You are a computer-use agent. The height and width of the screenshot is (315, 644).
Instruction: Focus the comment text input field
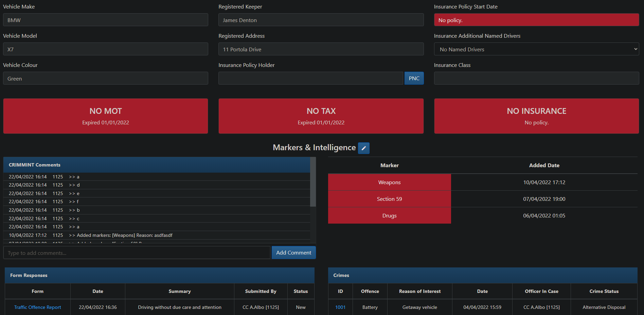(x=137, y=253)
